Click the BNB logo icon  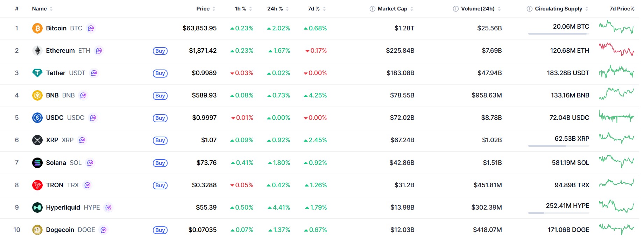37,95
